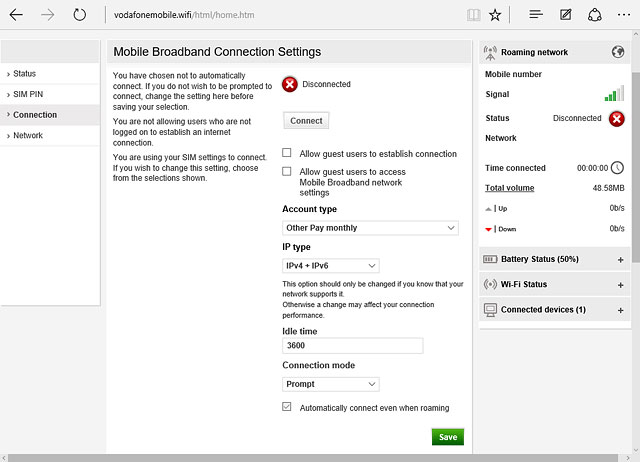Click the Make a Web Note icon
Screen dimensions: 640x462
[566, 15]
